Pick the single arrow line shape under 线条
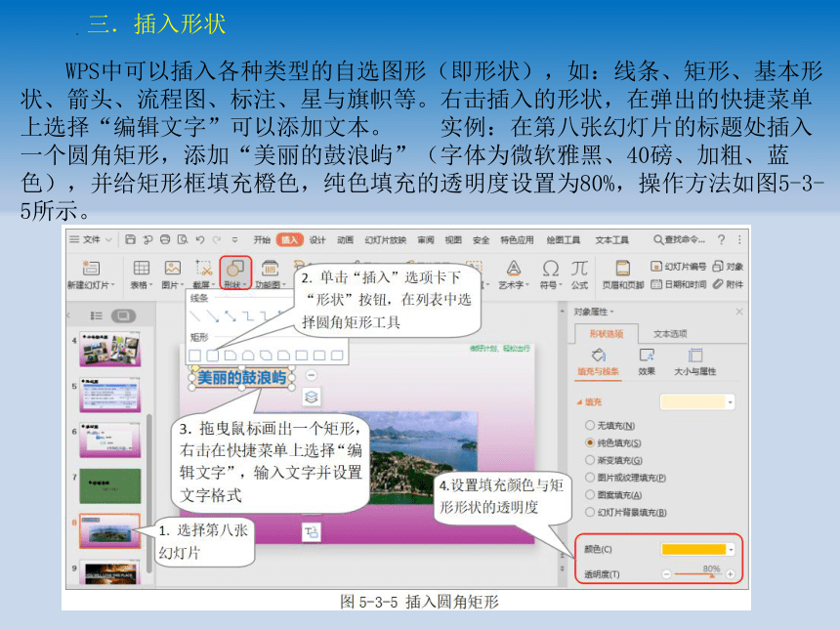The height and width of the screenshot is (630, 840). [x=213, y=316]
